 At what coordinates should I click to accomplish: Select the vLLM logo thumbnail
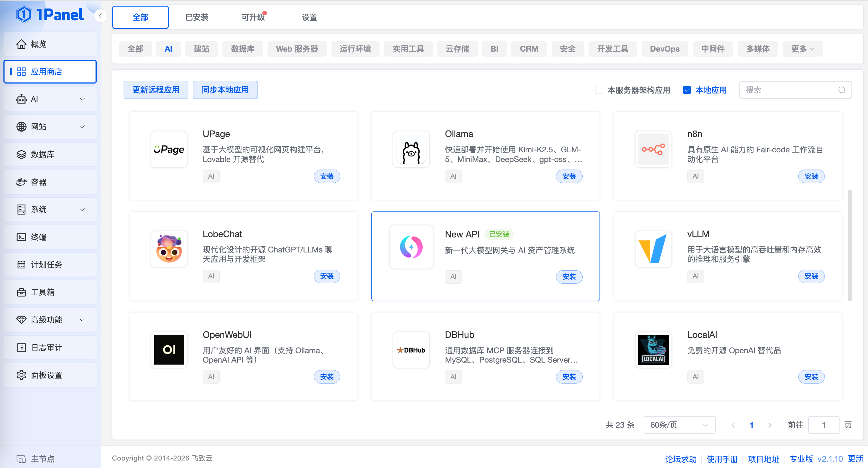click(x=653, y=249)
